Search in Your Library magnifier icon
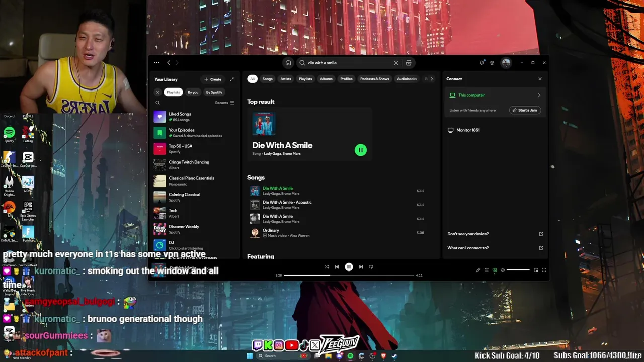The width and height of the screenshot is (644, 362). click(x=157, y=103)
